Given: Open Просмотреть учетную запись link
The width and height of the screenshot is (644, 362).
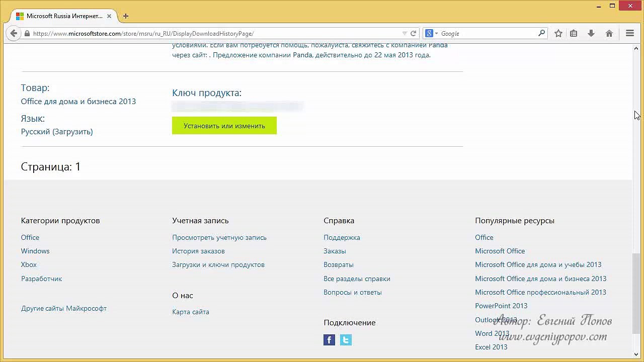Looking at the screenshot, I should tap(219, 237).
